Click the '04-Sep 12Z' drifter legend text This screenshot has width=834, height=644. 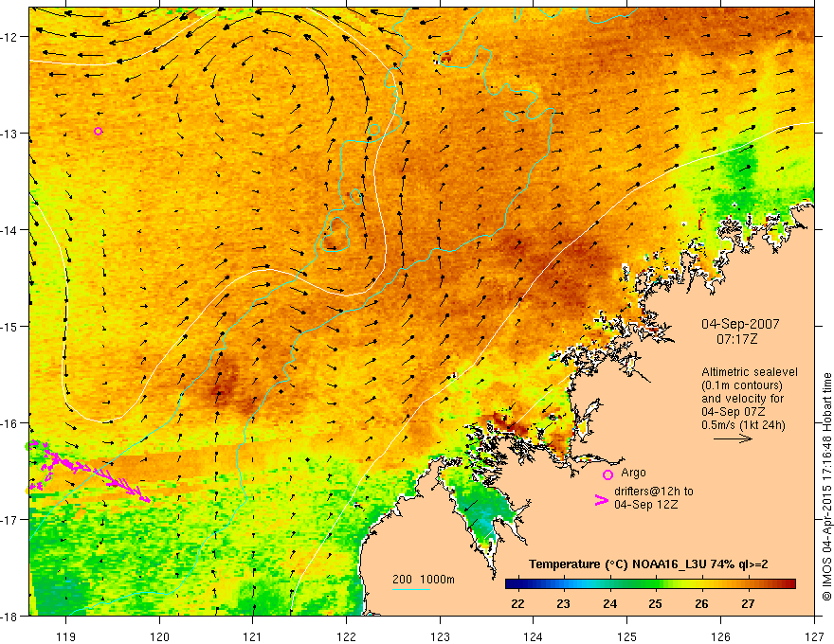tap(646, 505)
